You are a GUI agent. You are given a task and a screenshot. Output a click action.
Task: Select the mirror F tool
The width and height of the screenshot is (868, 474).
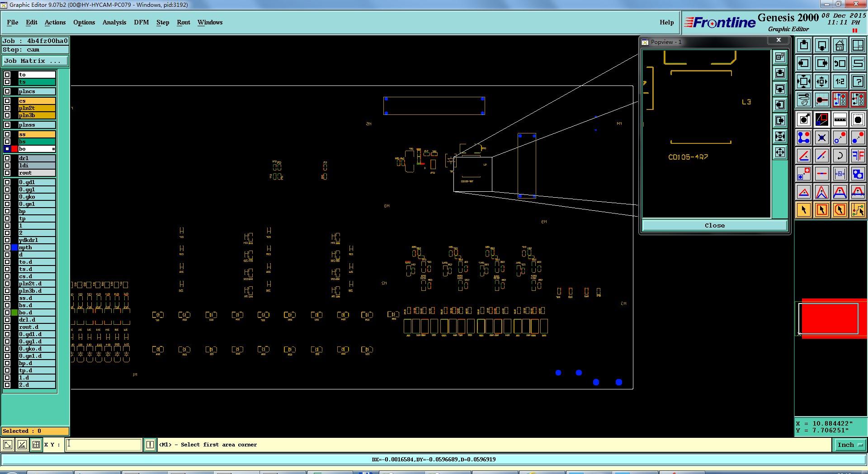[858, 156]
